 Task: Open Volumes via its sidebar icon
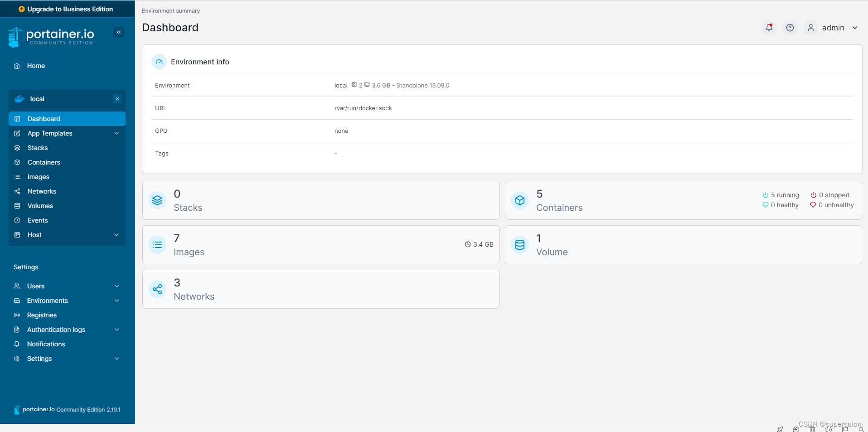[17, 205]
